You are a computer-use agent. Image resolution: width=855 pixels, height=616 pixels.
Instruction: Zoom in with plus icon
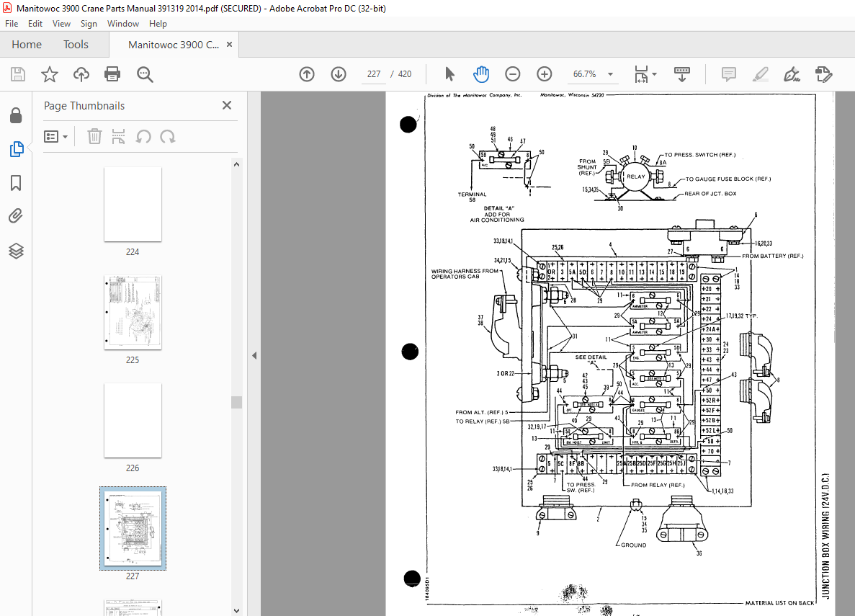545,74
